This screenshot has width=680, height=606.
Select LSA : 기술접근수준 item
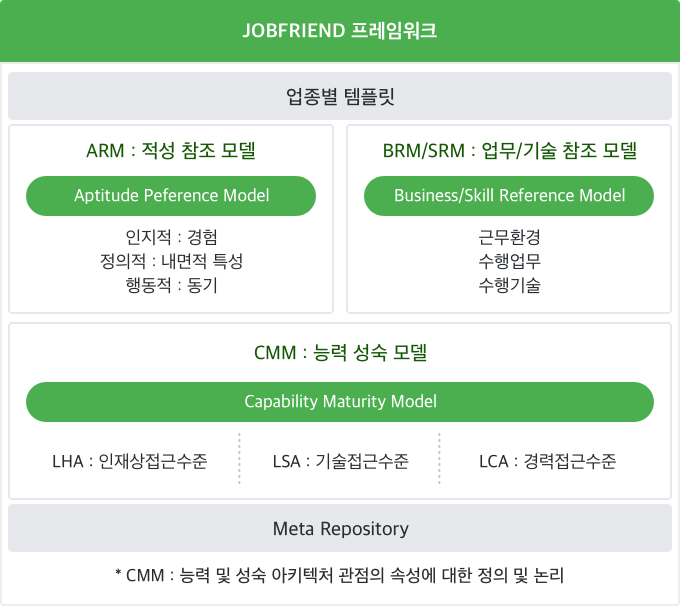point(340,461)
